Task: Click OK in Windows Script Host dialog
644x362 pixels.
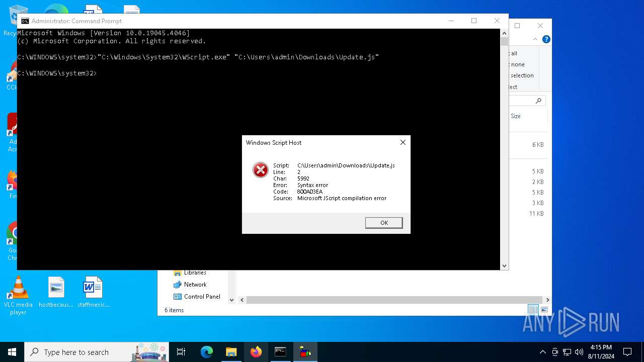Action: click(x=384, y=223)
